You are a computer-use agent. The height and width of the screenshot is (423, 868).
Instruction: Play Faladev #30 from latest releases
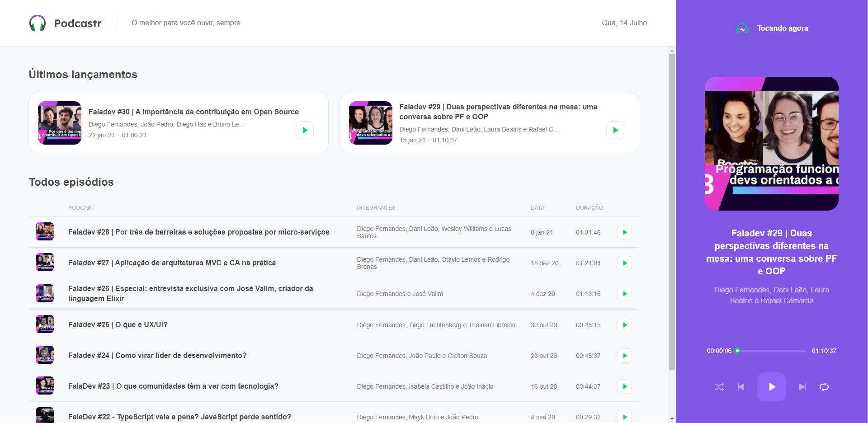point(305,130)
